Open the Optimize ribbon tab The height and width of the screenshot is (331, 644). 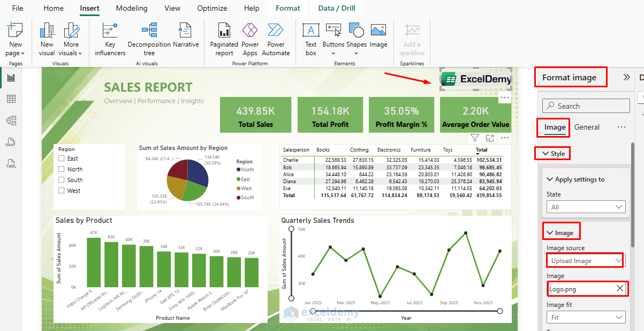[212, 8]
